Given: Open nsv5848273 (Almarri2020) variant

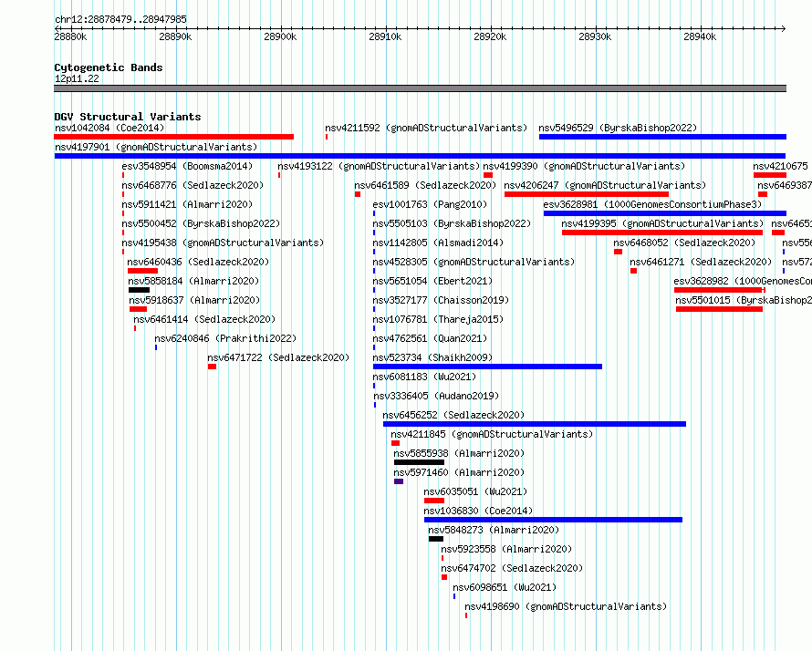Looking at the screenshot, I should tap(494, 530).
